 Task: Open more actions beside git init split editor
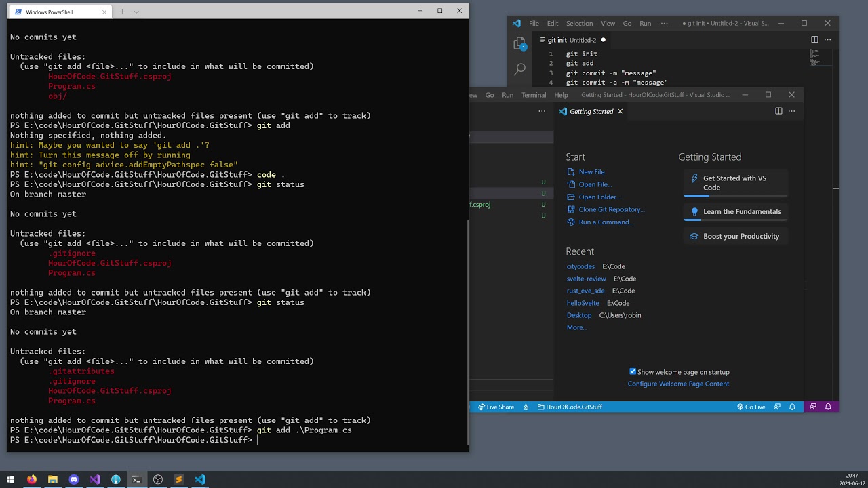(x=827, y=39)
